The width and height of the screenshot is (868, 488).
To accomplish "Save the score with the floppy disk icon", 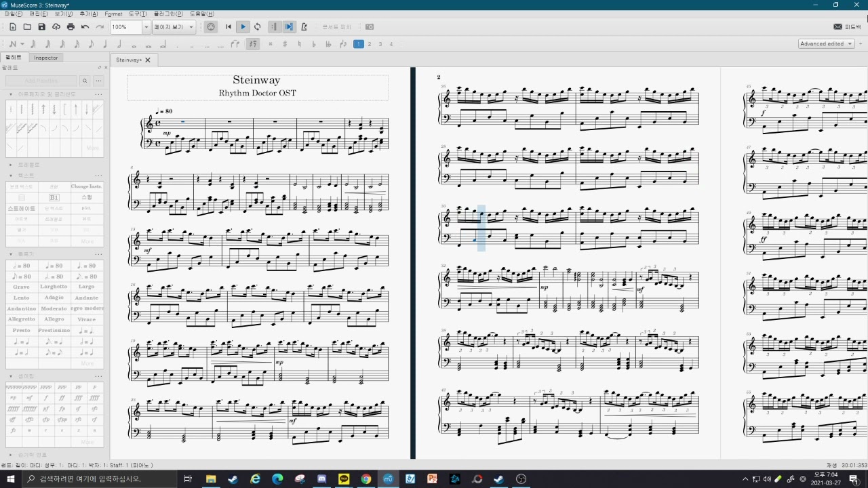I will pos(41,27).
